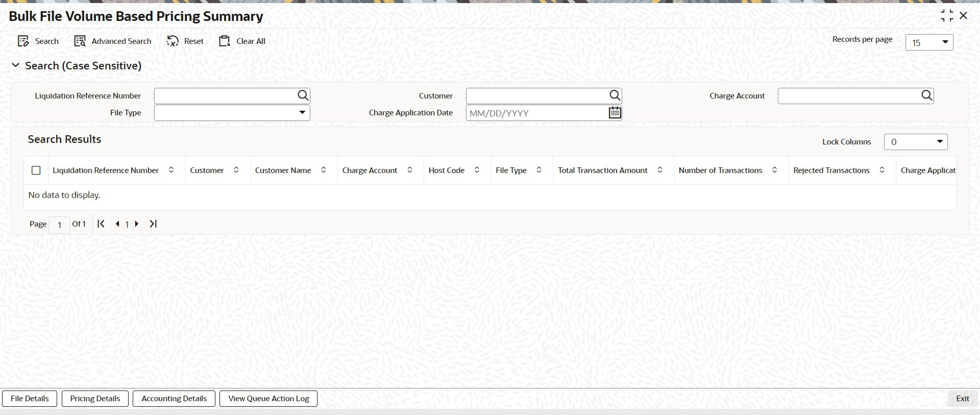Sort by Rejected Transactions column
Image resolution: width=980 pixels, height=415 pixels.
click(x=882, y=170)
